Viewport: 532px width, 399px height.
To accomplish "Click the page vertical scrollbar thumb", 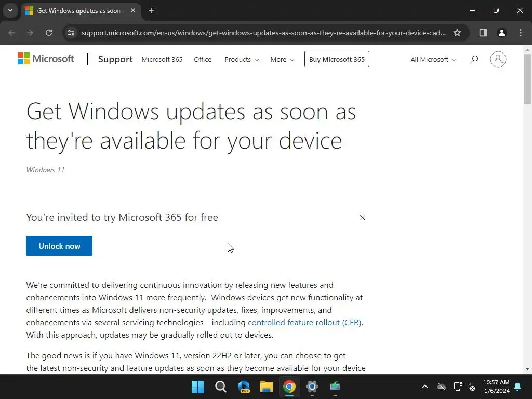I will pyautogui.click(x=527, y=79).
